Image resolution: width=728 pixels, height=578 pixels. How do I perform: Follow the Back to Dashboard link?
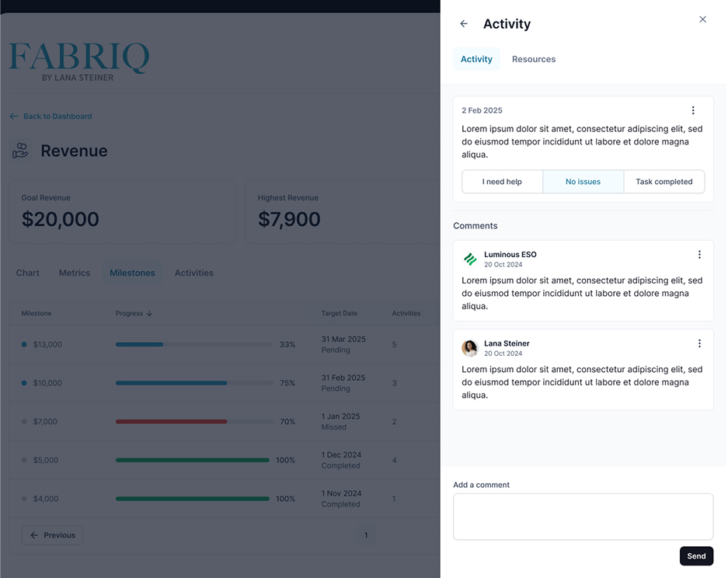(x=51, y=116)
